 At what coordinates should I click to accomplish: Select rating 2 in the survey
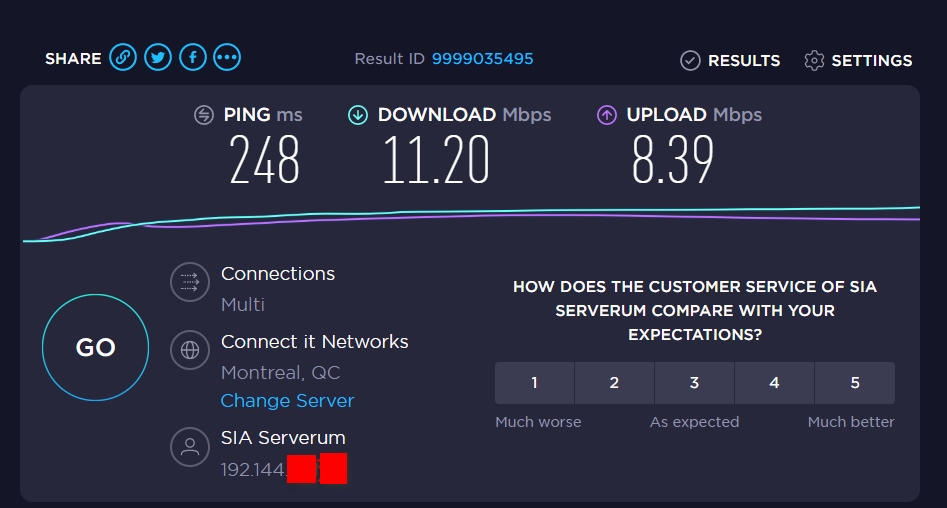(x=614, y=383)
